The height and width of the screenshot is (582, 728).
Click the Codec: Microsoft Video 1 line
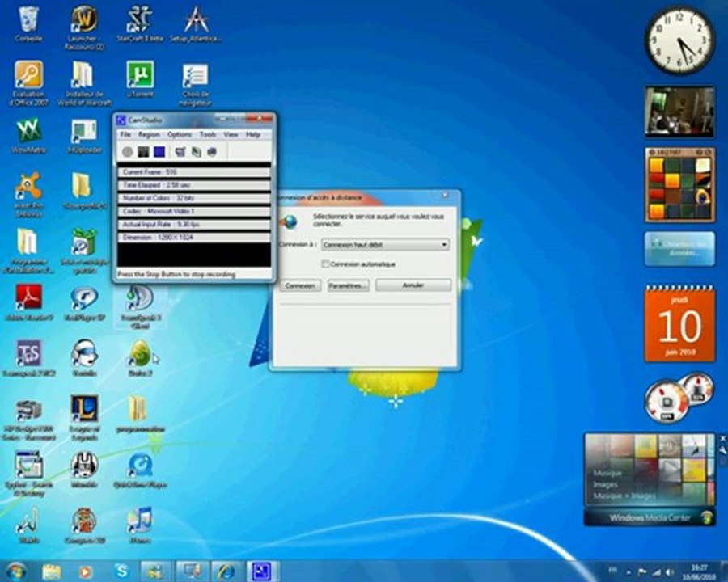point(194,211)
